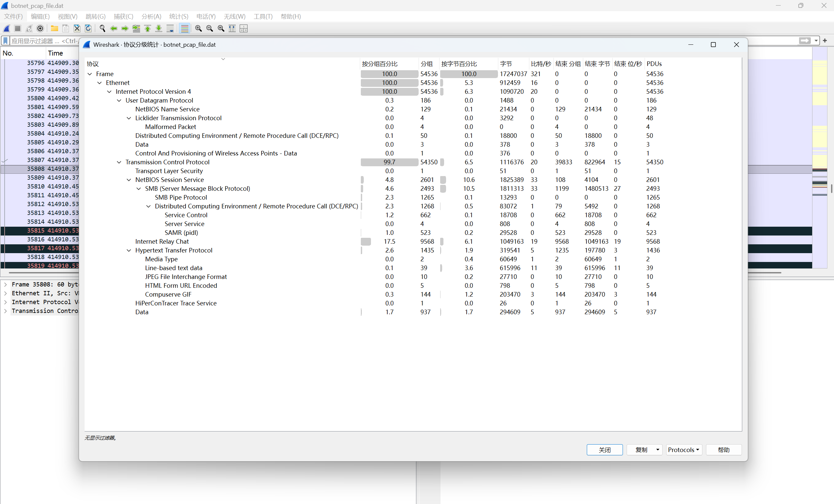Toggle auto-scroll during live capture
The height and width of the screenshot is (504, 834).
click(x=170, y=28)
